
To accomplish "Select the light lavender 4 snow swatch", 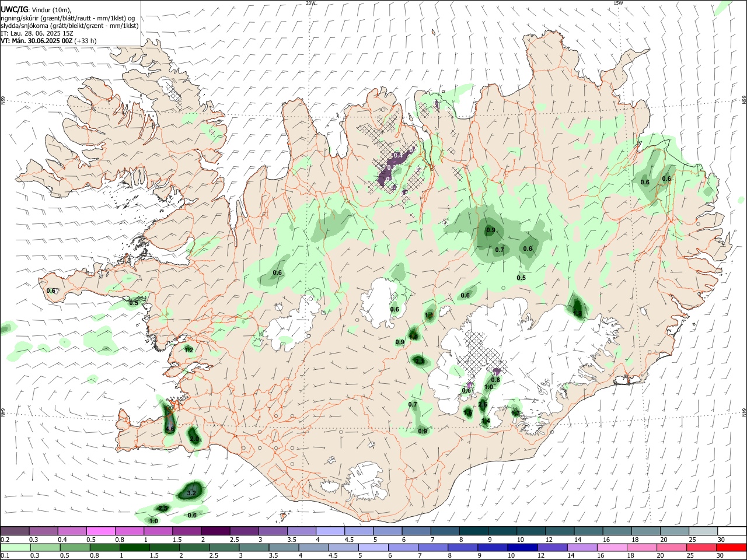I will pos(330,531).
